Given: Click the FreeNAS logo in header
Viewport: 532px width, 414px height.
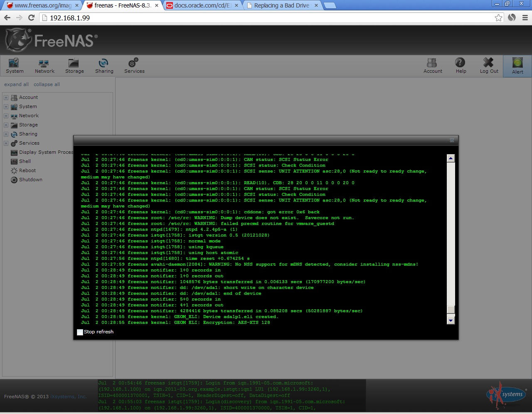Looking at the screenshot, I should [52, 40].
